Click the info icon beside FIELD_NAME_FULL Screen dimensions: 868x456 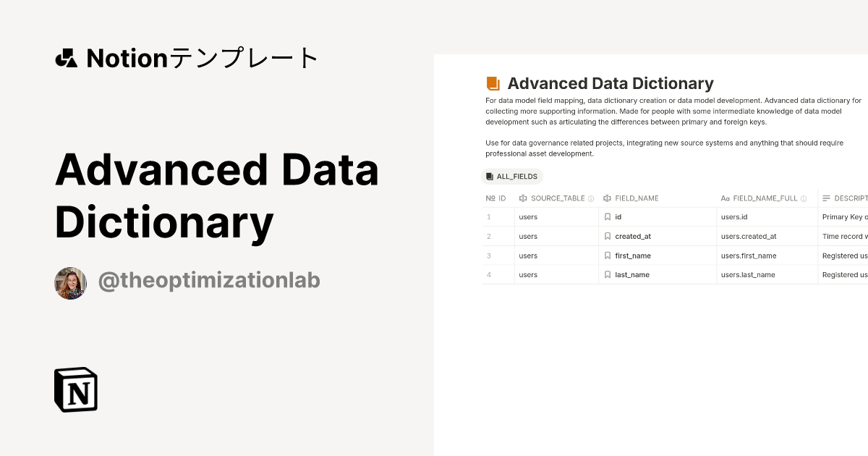[801, 198]
